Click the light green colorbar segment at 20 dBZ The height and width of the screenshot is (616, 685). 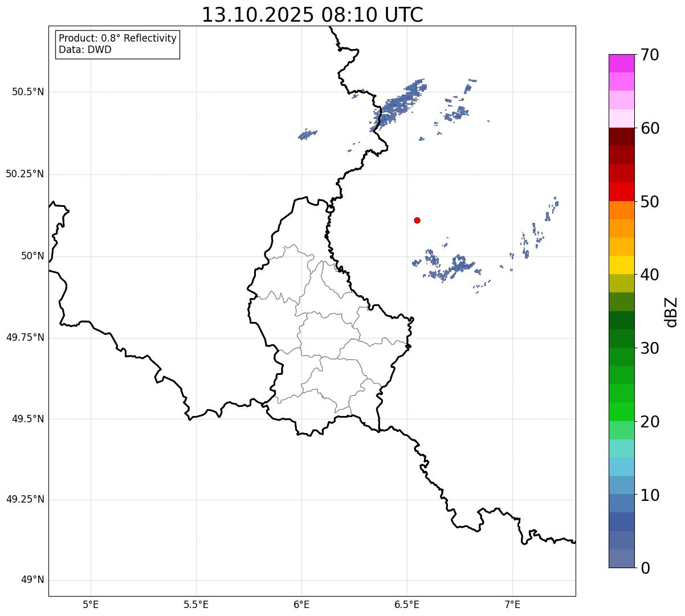[622, 430]
